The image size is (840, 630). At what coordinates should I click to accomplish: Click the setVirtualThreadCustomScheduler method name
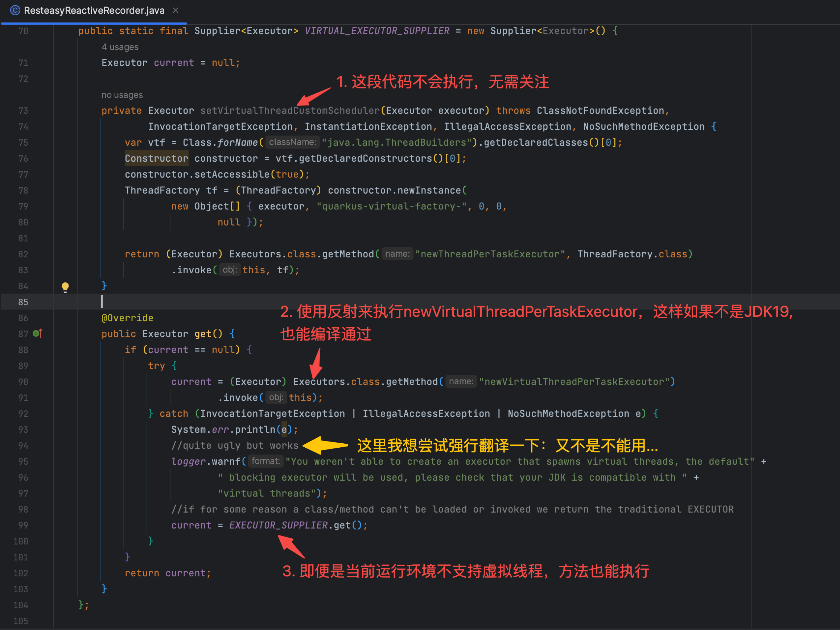(290, 111)
